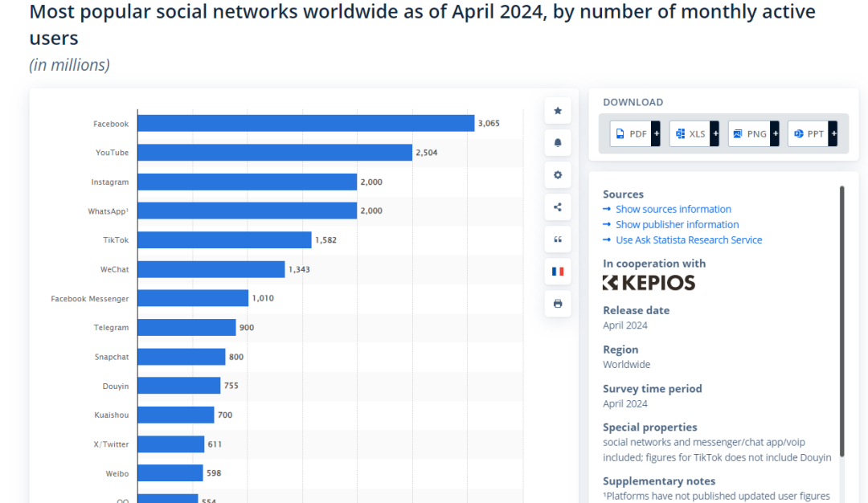The image size is (868, 503).
Task: Click the Snapchat bar in chart
Action: tap(182, 357)
